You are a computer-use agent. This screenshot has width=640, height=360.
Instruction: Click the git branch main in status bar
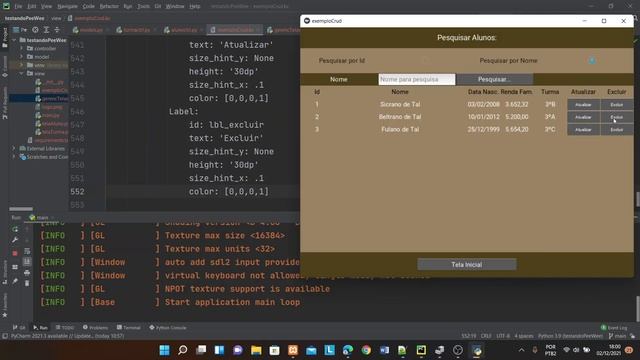(618, 336)
